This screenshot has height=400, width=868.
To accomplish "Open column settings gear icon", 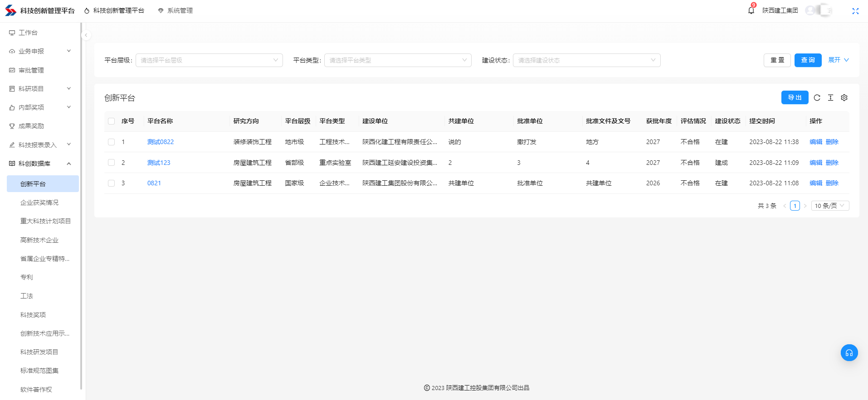I will [x=844, y=97].
